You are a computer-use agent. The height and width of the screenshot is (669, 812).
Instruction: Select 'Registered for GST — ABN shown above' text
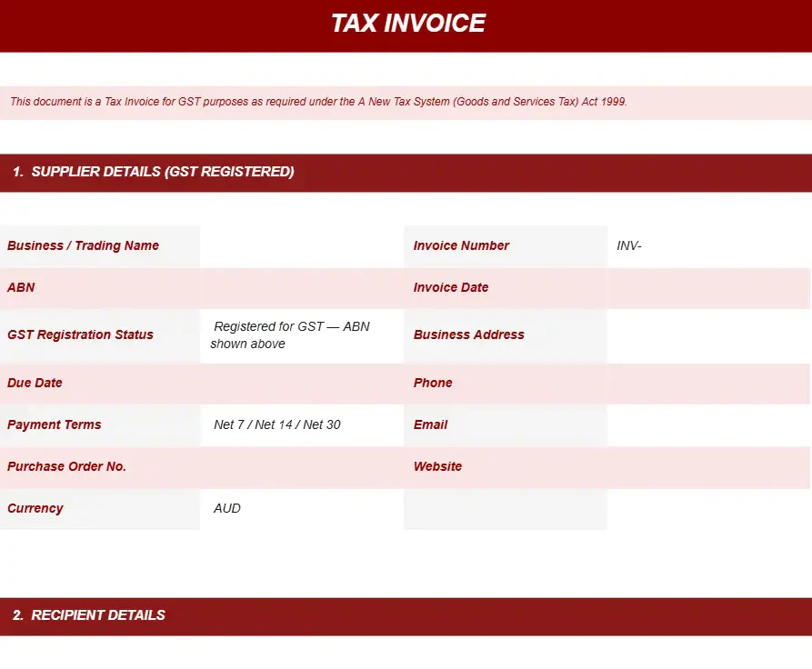(290, 335)
